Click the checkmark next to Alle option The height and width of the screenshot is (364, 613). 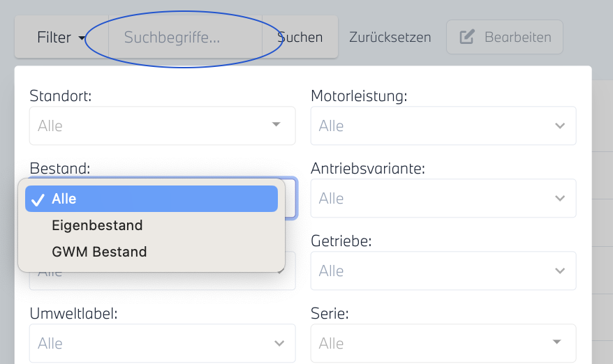point(38,199)
